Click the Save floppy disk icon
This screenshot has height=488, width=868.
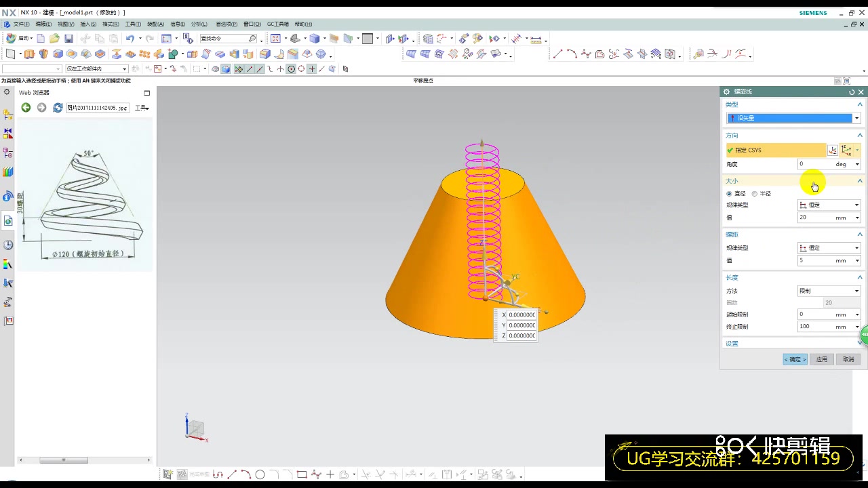coord(68,39)
